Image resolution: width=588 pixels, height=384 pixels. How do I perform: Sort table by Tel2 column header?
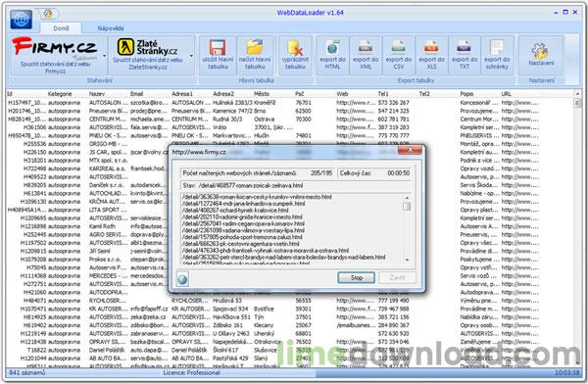tap(439, 94)
